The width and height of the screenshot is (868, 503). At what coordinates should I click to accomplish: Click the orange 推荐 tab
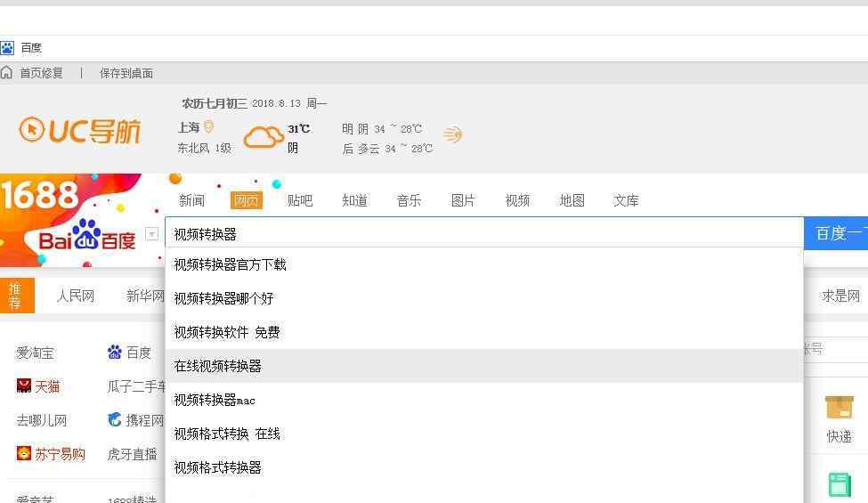coord(17,296)
